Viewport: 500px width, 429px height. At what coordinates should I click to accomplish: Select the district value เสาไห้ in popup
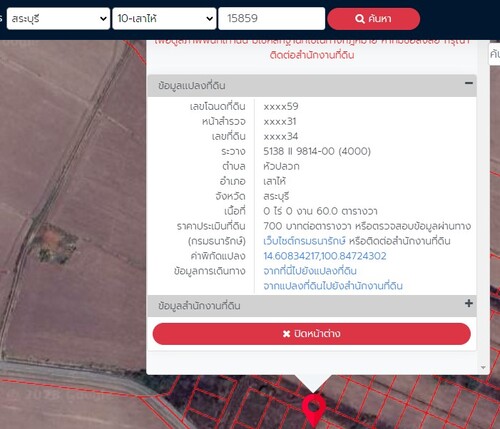pos(274,181)
